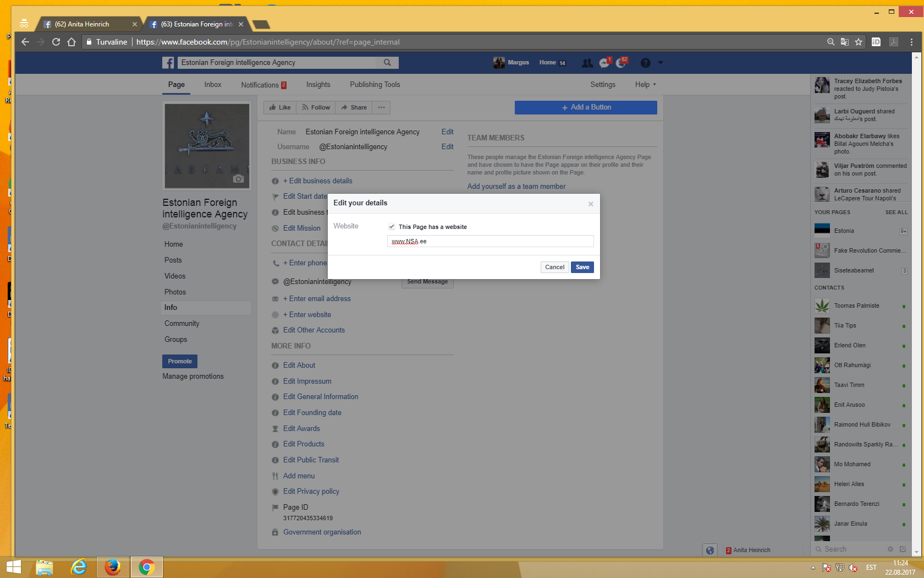924x578 pixels.
Task: Open Photos in the page sidebar
Action: [x=175, y=292]
